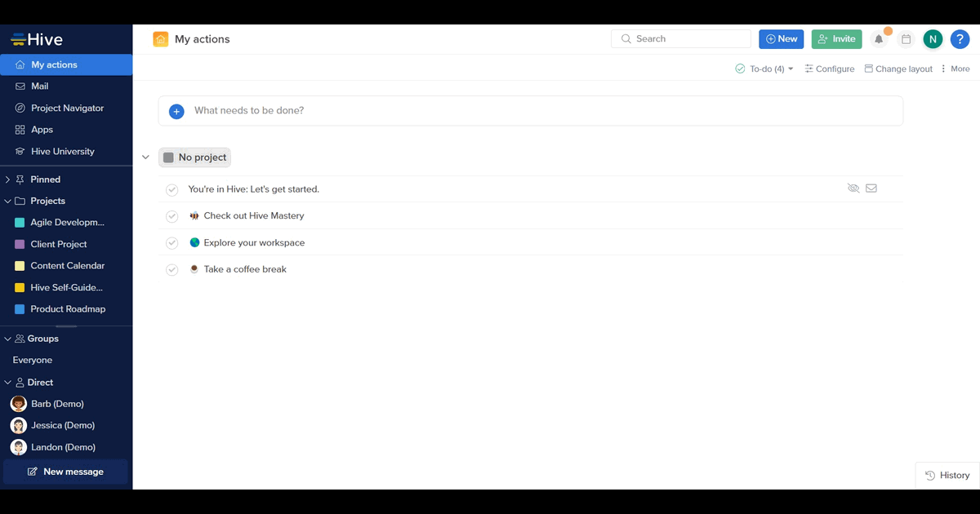Open Explore your workspace action
The image size is (980, 514).
point(254,243)
